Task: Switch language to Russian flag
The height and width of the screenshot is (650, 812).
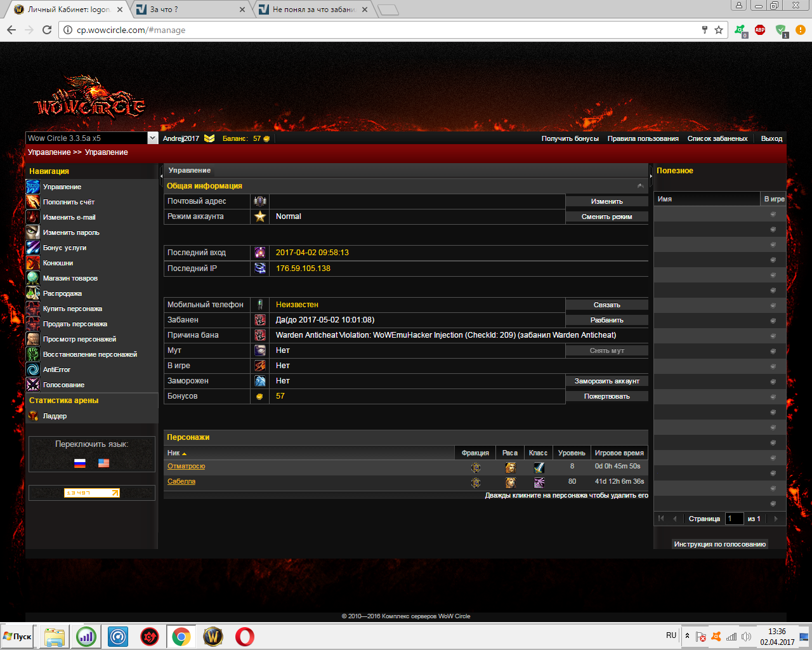Action: tap(80, 463)
